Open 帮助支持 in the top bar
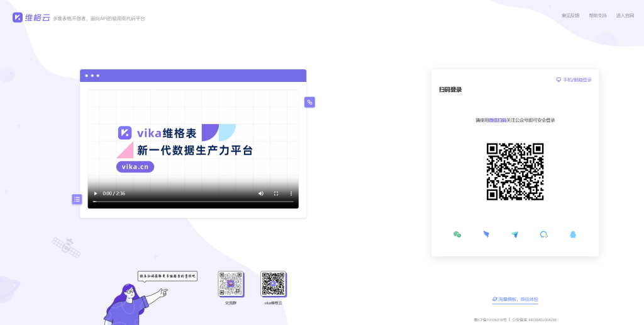644x325 pixels. coord(597,16)
